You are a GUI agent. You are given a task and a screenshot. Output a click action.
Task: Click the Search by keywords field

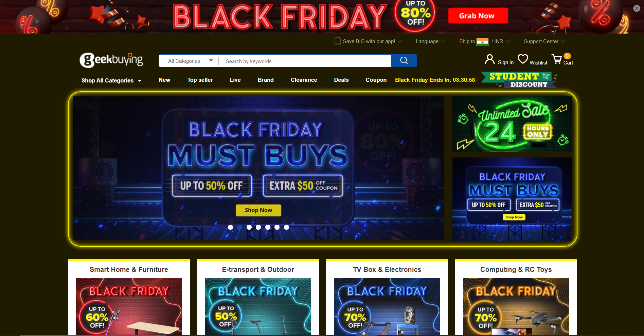305,61
